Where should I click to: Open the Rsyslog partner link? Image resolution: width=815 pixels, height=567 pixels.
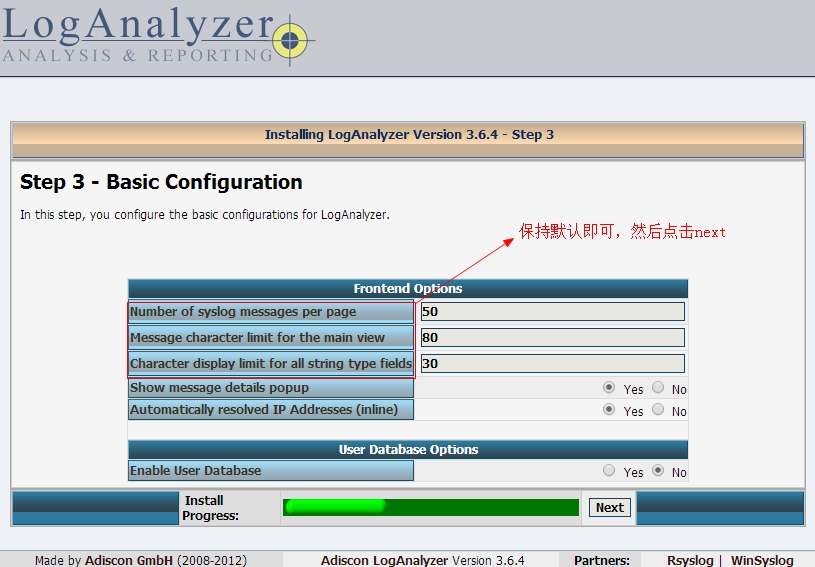(690, 560)
